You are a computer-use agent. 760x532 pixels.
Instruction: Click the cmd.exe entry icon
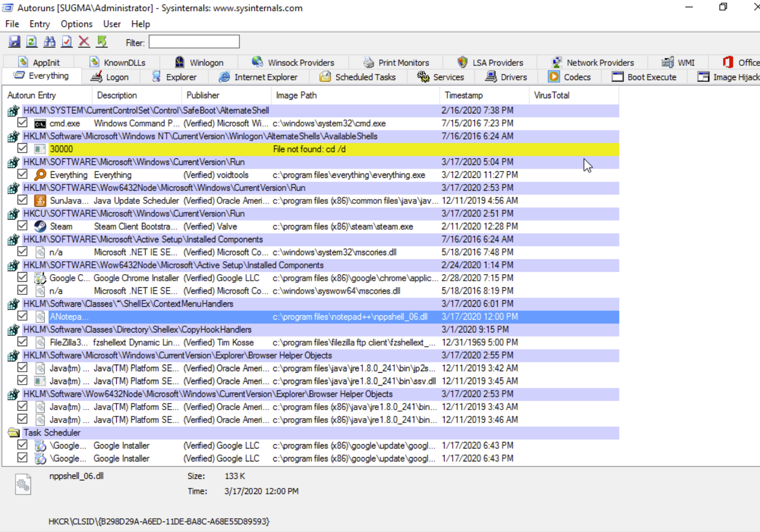[x=40, y=124]
